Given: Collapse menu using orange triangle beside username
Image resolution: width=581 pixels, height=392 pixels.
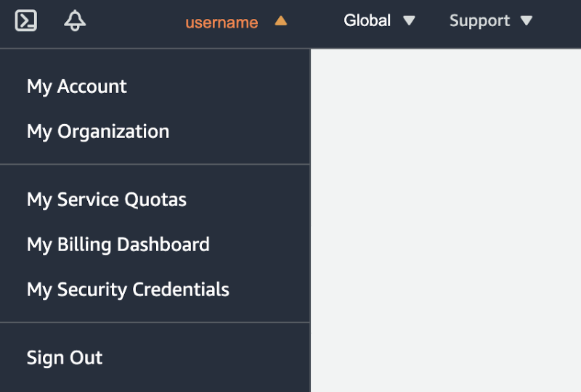Looking at the screenshot, I should point(281,21).
